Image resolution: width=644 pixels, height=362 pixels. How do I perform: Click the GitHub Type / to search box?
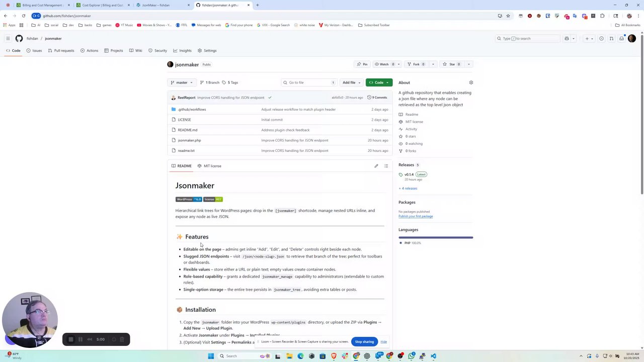click(x=528, y=38)
